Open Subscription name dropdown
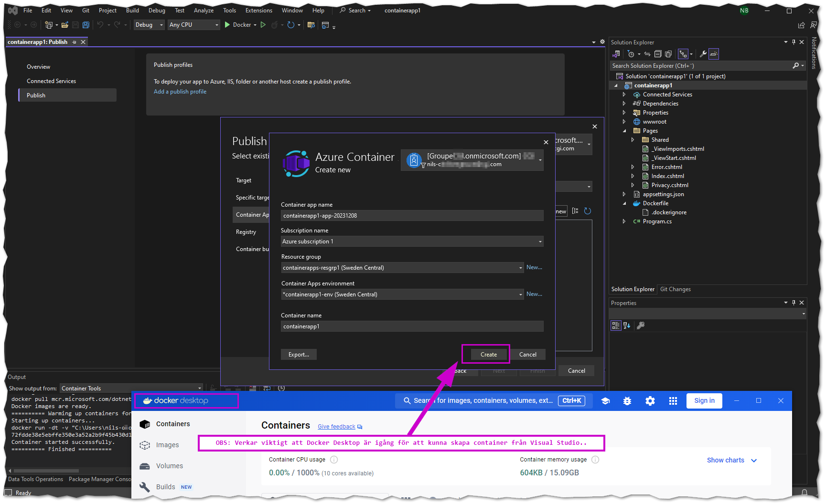826x504 pixels. [412, 241]
